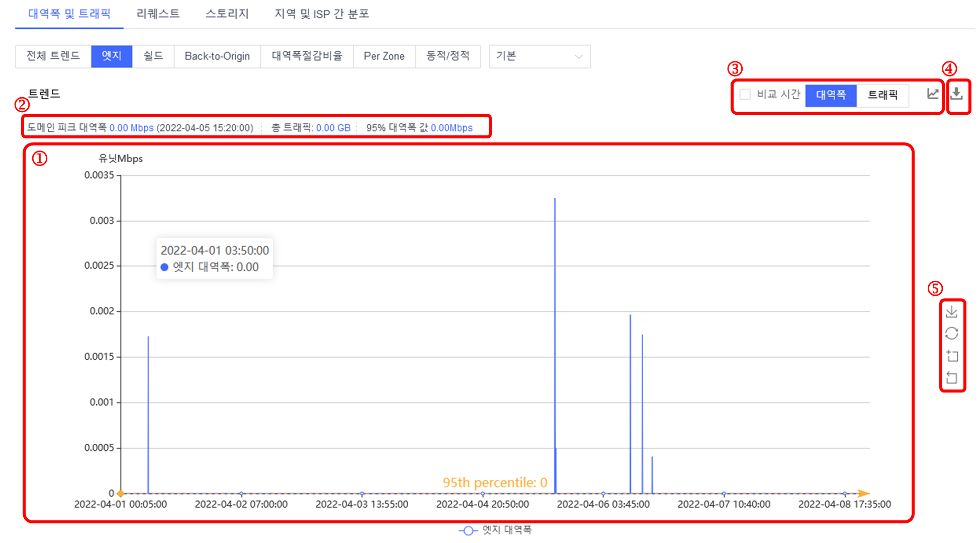This screenshot has width=980, height=543.
Task: Click the orange start marker on chart axis
Action: click(x=120, y=493)
